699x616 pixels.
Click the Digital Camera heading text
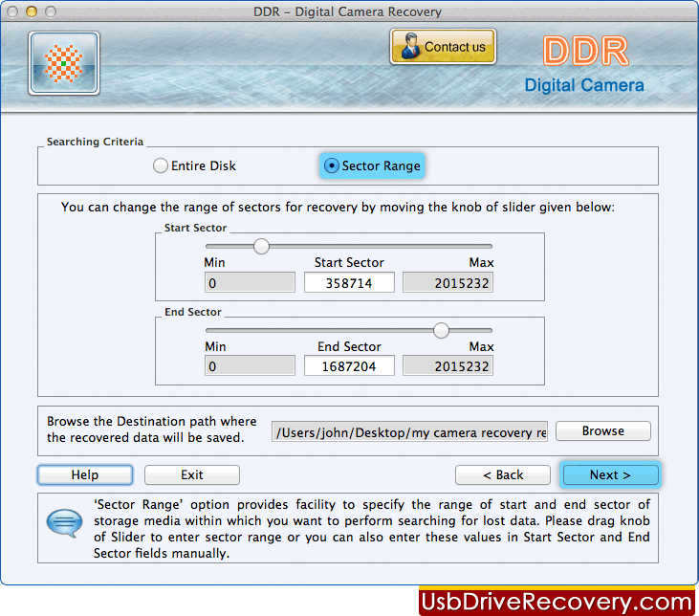584,85
